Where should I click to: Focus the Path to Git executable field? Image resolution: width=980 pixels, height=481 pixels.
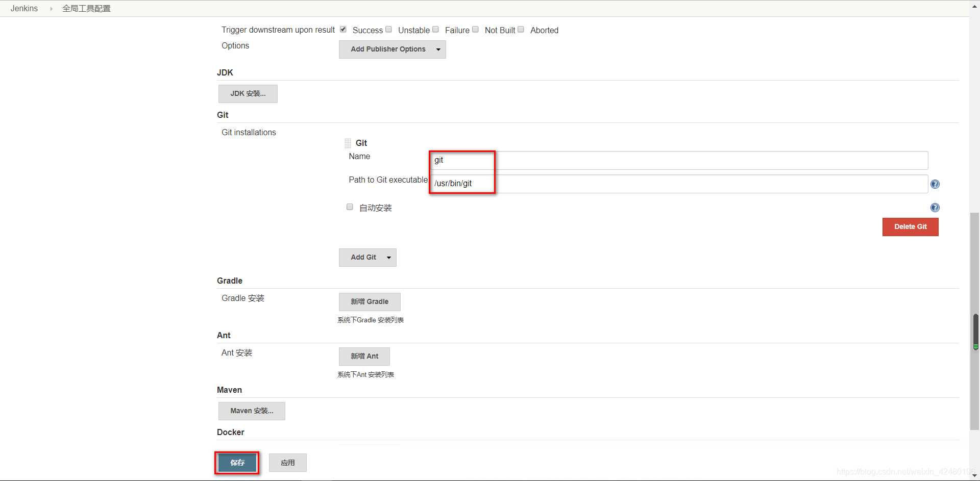click(678, 184)
